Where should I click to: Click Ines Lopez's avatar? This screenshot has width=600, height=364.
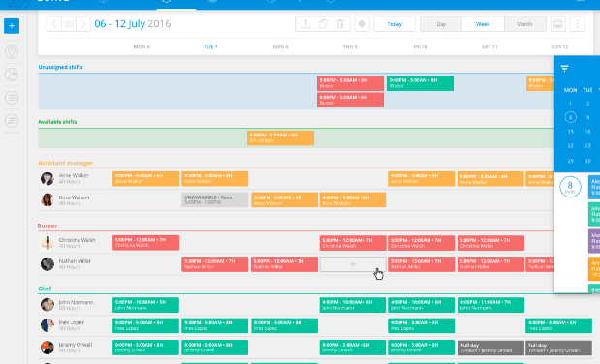point(47,325)
